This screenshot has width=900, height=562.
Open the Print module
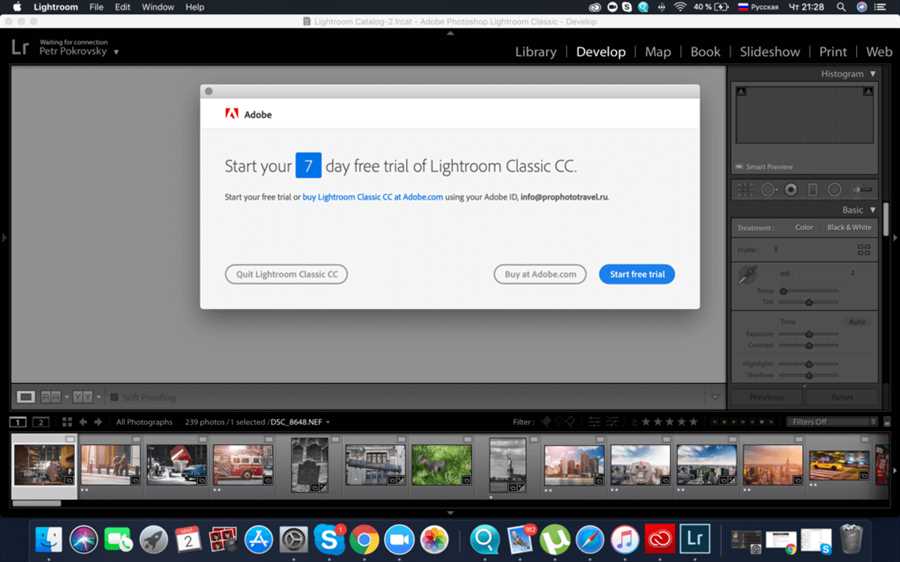coord(832,52)
